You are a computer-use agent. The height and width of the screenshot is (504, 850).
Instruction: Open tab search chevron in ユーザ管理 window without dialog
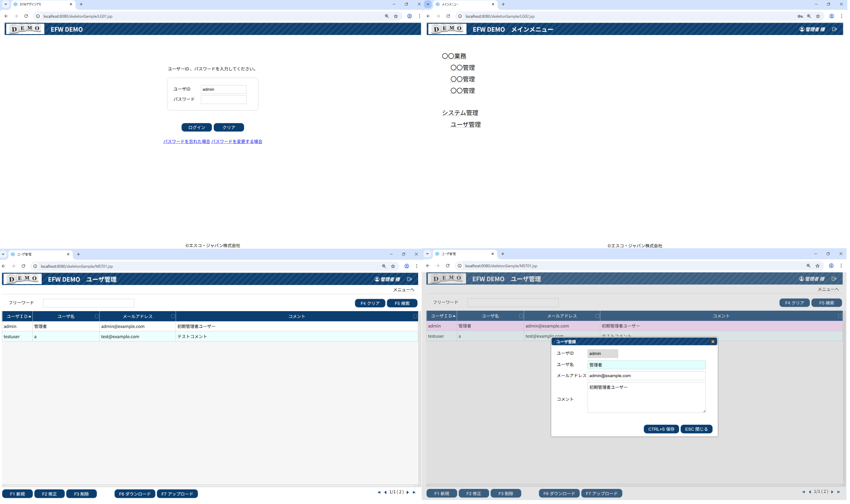pyautogui.click(x=3, y=254)
